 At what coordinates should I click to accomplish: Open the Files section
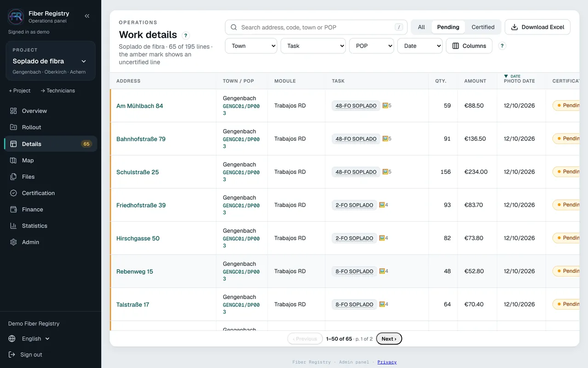point(51,177)
